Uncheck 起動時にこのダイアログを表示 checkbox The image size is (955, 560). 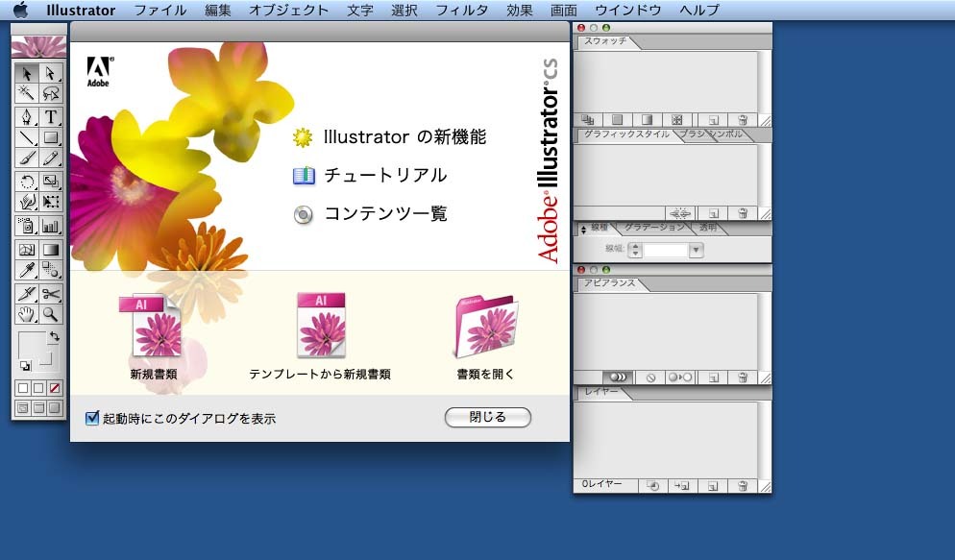tap(92, 418)
